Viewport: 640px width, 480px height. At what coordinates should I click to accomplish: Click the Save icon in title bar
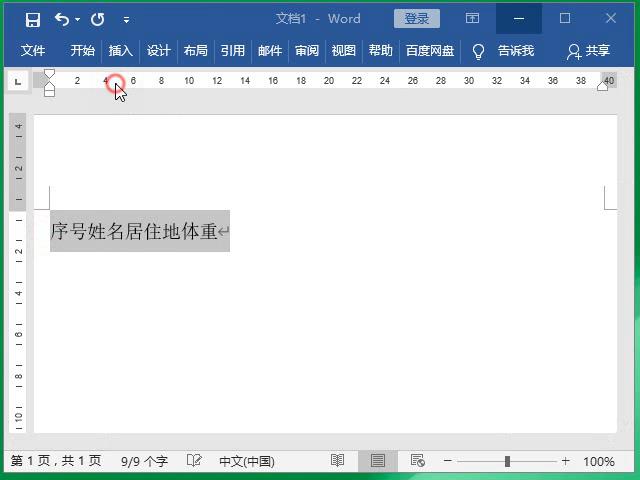[33, 19]
